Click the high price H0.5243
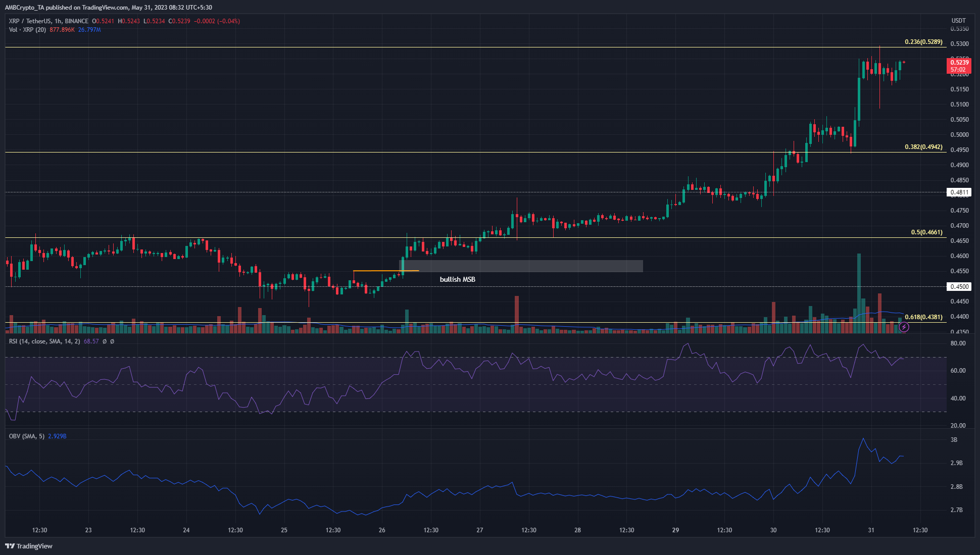Image resolution: width=980 pixels, height=555 pixels. tap(129, 21)
